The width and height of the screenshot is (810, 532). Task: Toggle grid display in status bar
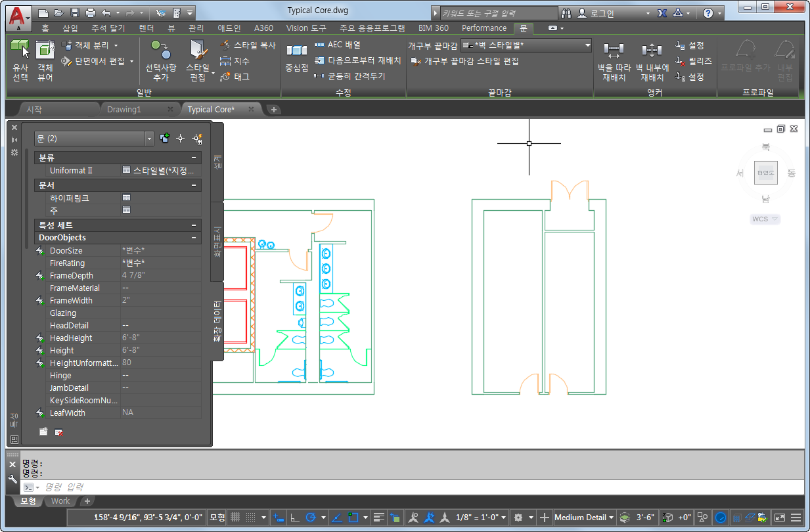[x=235, y=518]
